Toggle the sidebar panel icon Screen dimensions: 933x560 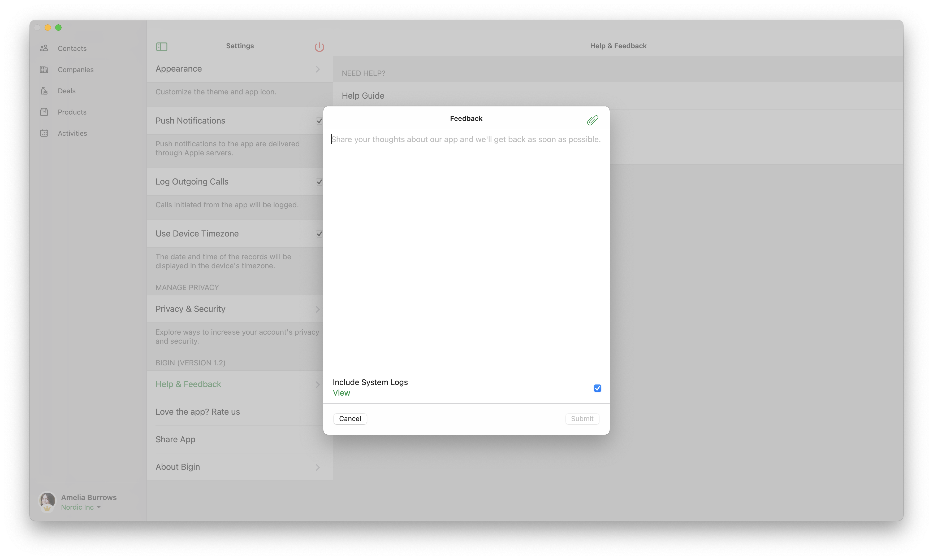coord(162,46)
